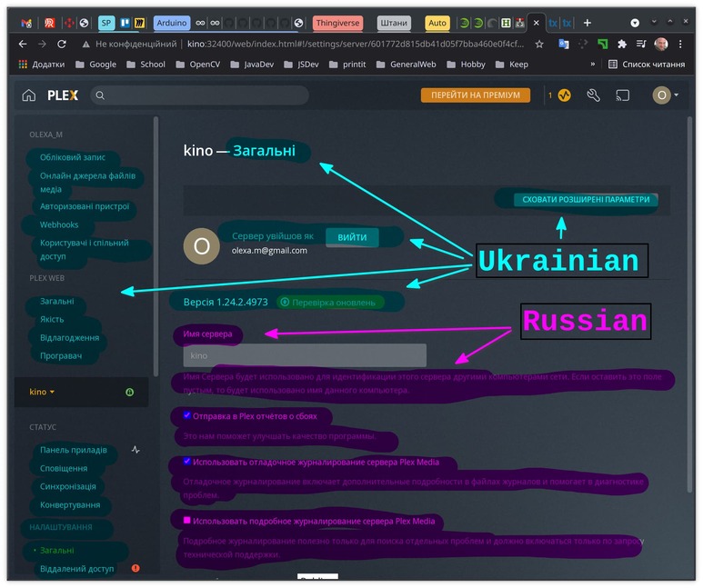This screenshot has height=588, width=703.
Task: Click the Chrome profile avatar
Action: [661, 44]
